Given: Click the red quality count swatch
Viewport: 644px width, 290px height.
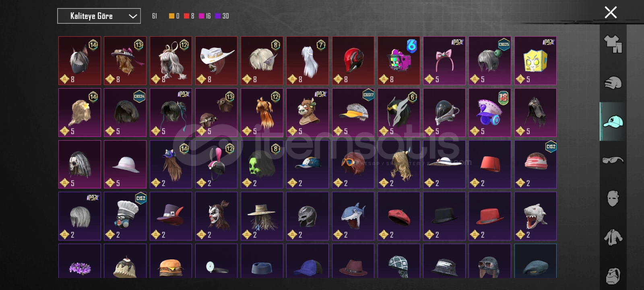Looking at the screenshot, I should coord(186,16).
